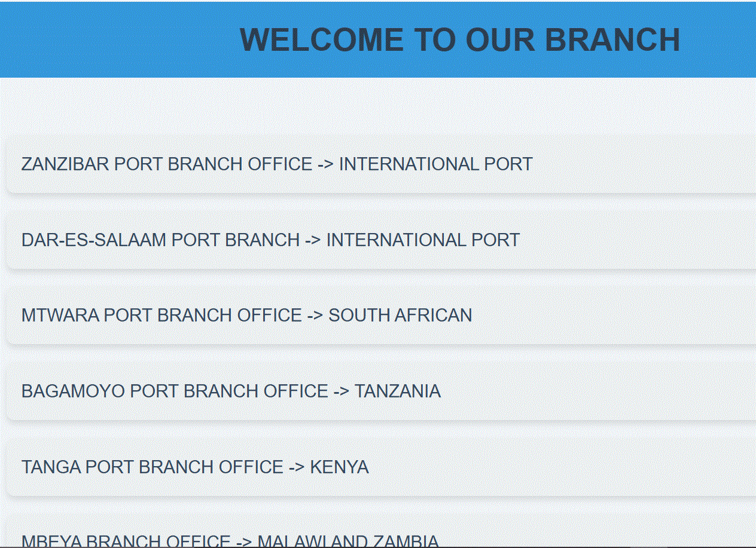The width and height of the screenshot is (756, 548).
Task: Open the Mtwara Port Branch Office entry
Action: (x=382, y=315)
